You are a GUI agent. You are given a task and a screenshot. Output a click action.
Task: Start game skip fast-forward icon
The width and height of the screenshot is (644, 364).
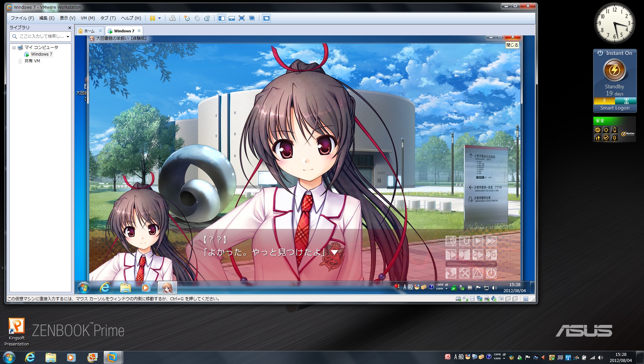(x=491, y=241)
